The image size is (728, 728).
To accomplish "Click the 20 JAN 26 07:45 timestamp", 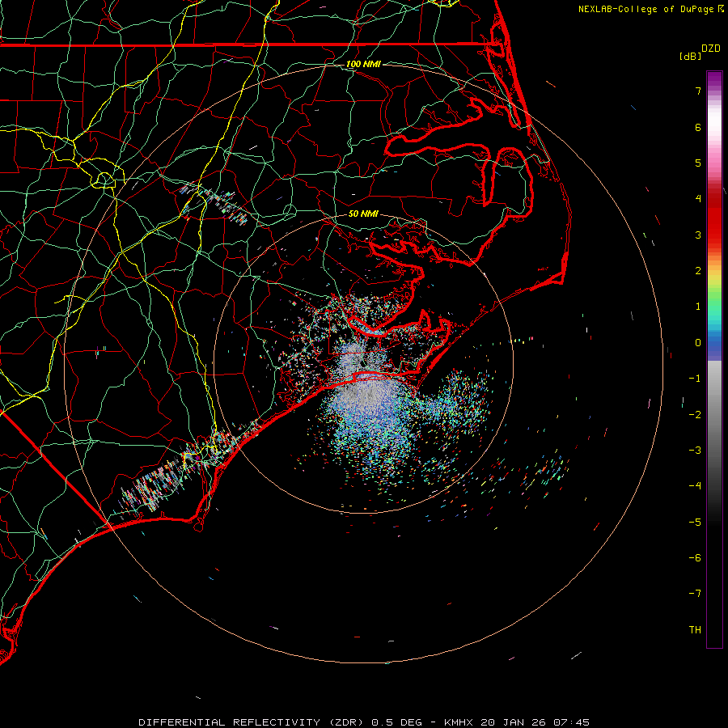I will coord(535,722).
